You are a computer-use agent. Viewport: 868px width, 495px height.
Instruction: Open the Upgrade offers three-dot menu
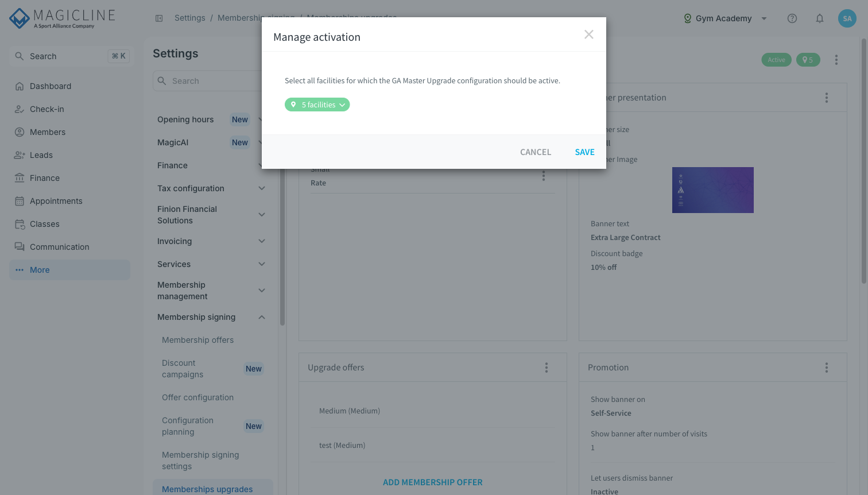click(547, 368)
